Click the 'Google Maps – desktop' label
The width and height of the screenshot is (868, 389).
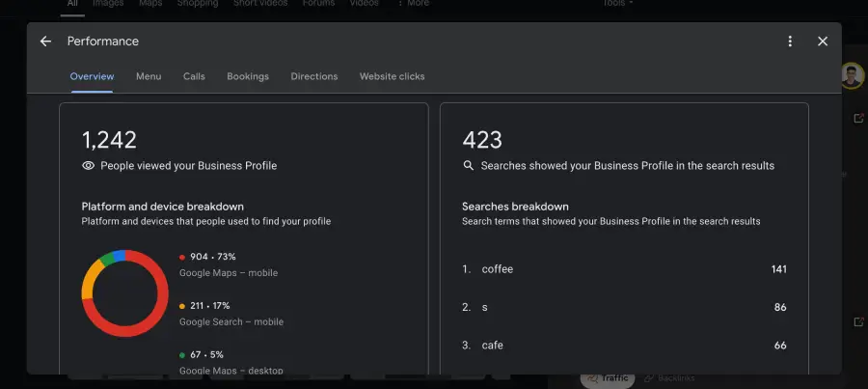point(231,370)
